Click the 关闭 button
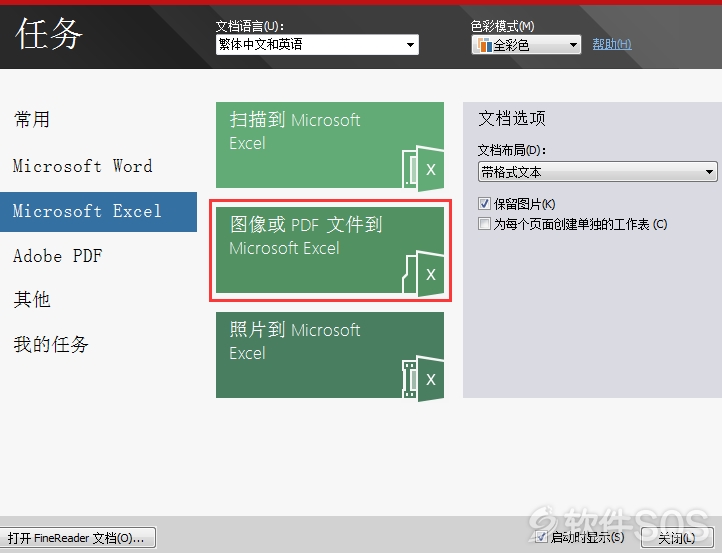The width and height of the screenshot is (722, 553). (x=677, y=538)
